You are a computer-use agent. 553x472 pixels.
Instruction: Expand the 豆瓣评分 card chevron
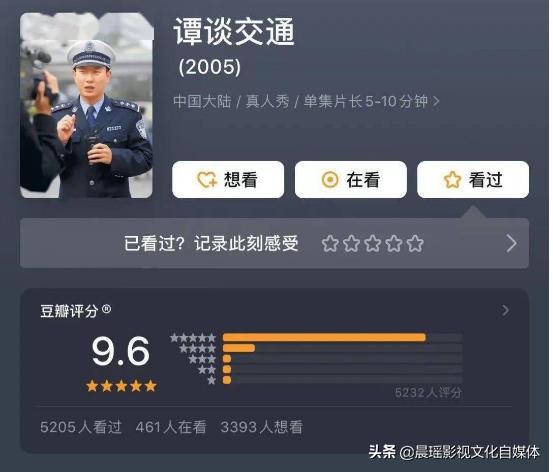click(x=505, y=310)
